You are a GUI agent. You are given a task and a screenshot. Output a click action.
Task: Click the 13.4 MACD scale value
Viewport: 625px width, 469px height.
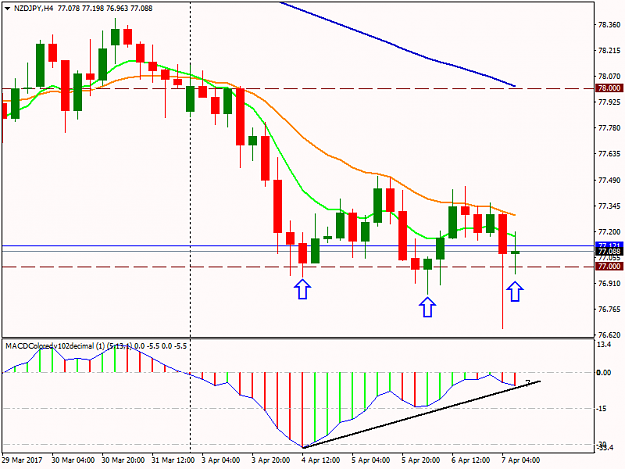point(604,344)
